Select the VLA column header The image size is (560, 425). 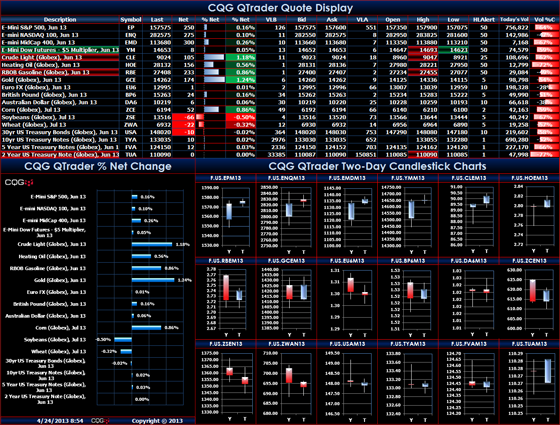pyautogui.click(x=362, y=20)
